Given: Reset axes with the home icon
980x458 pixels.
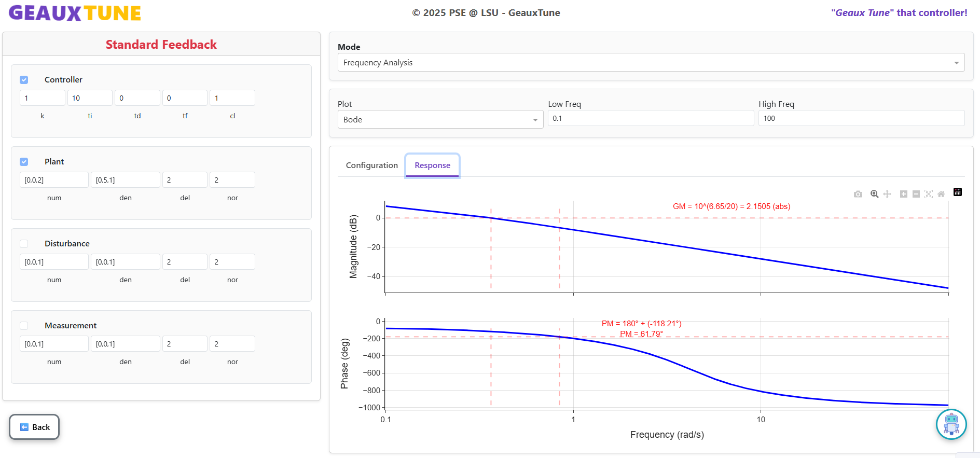Looking at the screenshot, I should click(941, 194).
